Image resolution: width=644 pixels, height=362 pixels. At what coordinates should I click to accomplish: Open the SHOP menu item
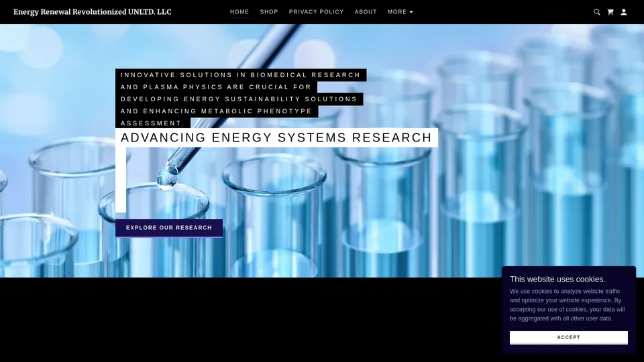point(269,12)
